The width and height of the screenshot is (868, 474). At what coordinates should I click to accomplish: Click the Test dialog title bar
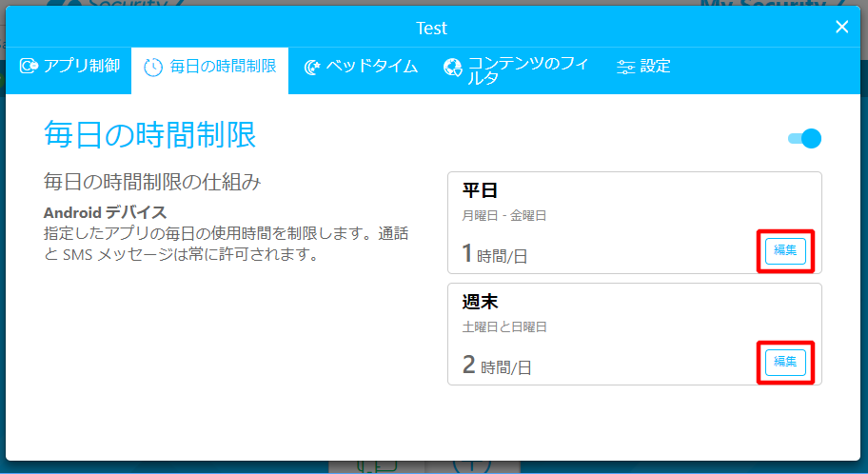tap(431, 28)
